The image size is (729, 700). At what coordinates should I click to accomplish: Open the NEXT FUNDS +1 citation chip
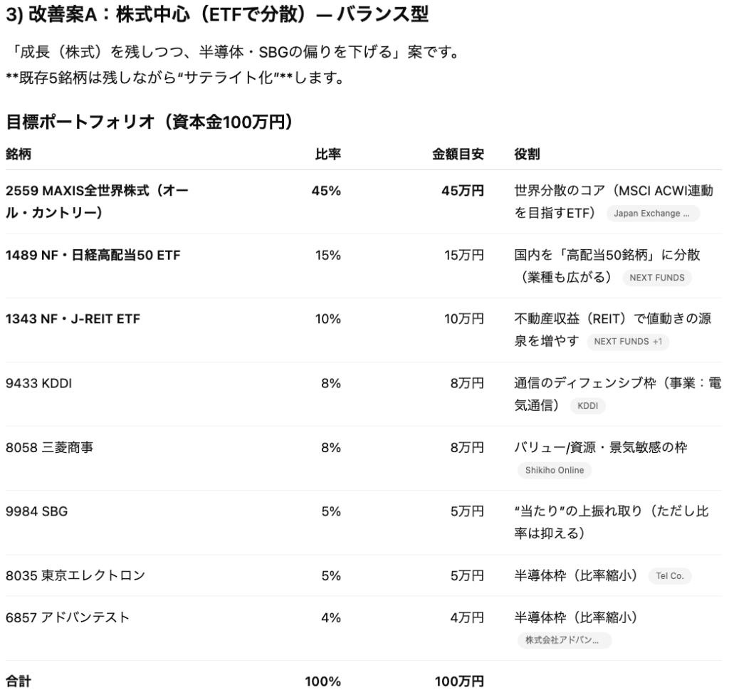coord(627,342)
